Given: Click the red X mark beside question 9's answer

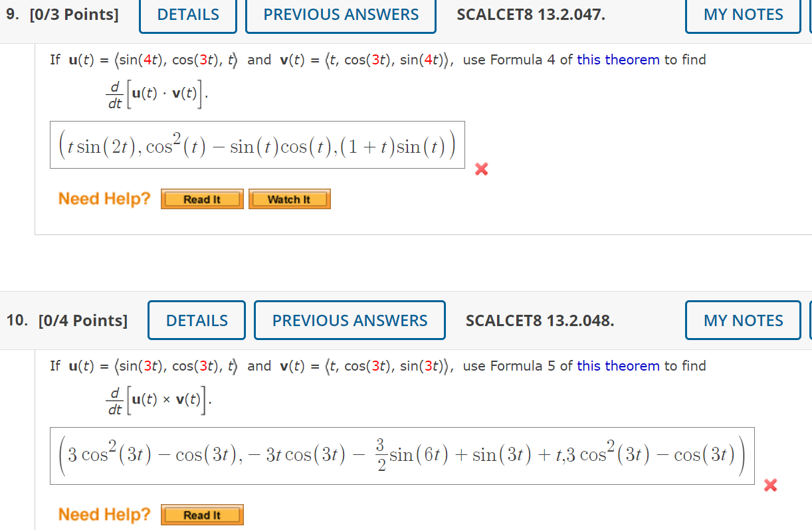Looking at the screenshot, I should pos(480,169).
